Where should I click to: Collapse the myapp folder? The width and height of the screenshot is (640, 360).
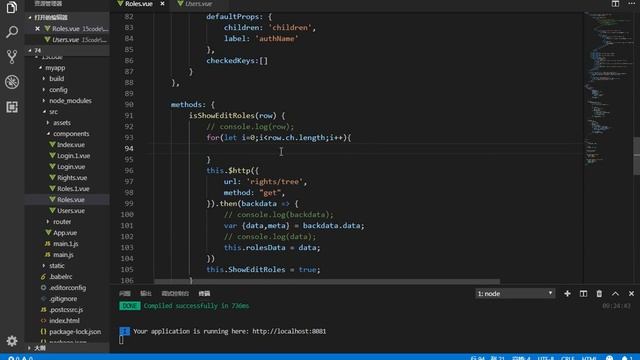pyautogui.click(x=40, y=68)
